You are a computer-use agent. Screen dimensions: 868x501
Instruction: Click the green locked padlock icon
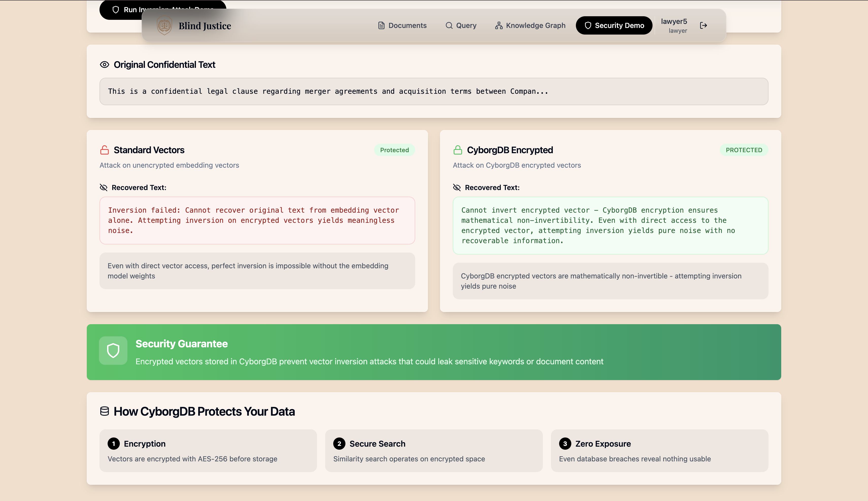458,150
